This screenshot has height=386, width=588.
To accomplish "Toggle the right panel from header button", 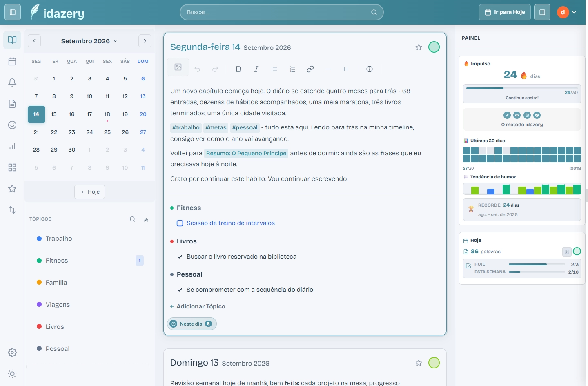I will [542, 12].
